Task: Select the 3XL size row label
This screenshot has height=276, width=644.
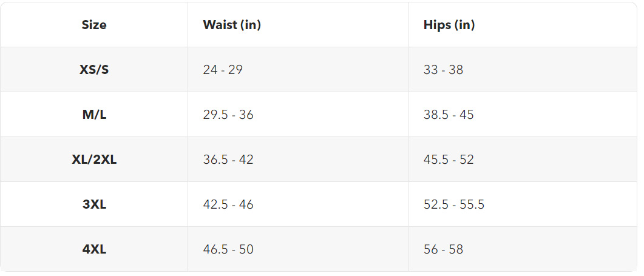Action: tap(94, 204)
